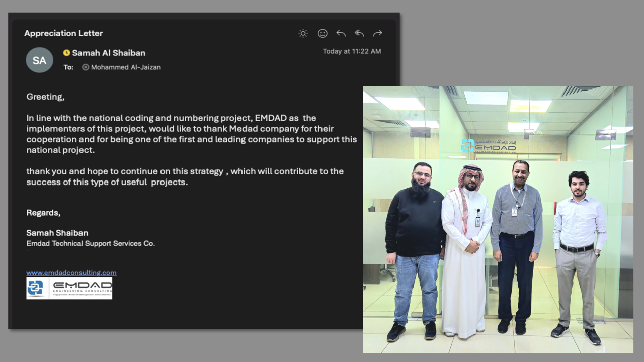Image resolution: width=644 pixels, height=362 pixels.
Task: Open the office group photo
Action: coord(498,220)
